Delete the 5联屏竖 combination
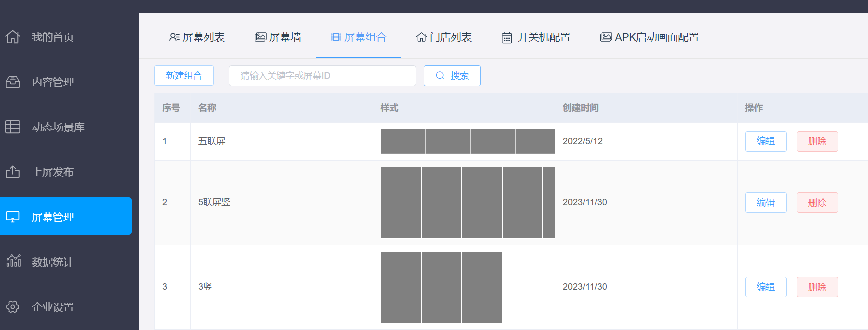The image size is (868, 330). (x=817, y=203)
